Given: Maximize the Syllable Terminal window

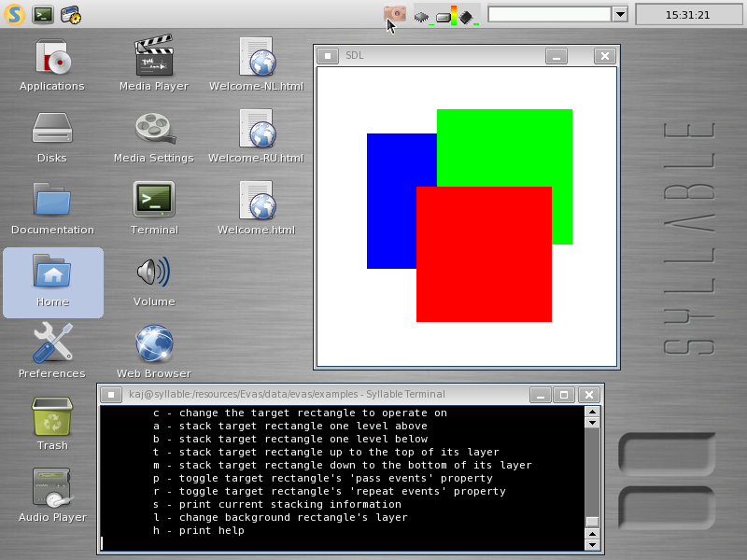Looking at the screenshot, I should coord(563,395).
